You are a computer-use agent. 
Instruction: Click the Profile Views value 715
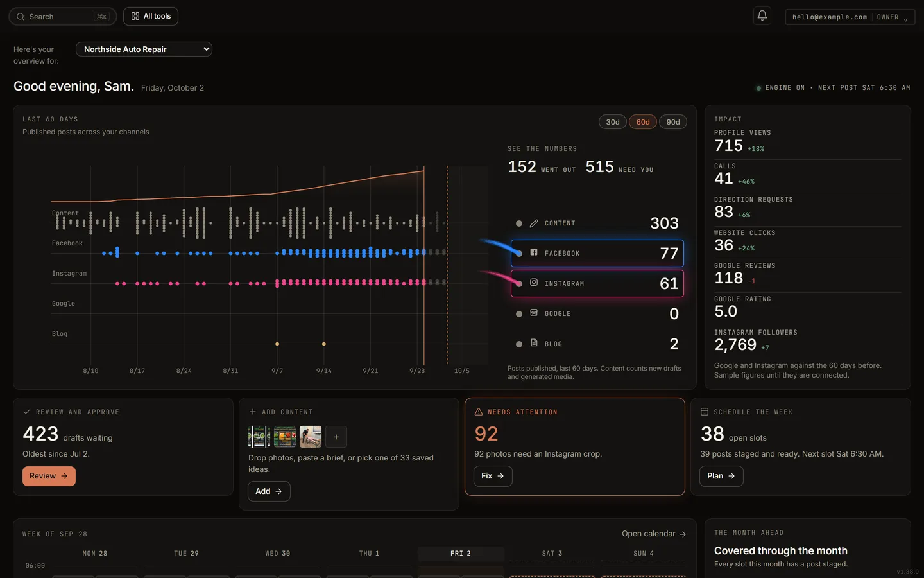pos(728,146)
